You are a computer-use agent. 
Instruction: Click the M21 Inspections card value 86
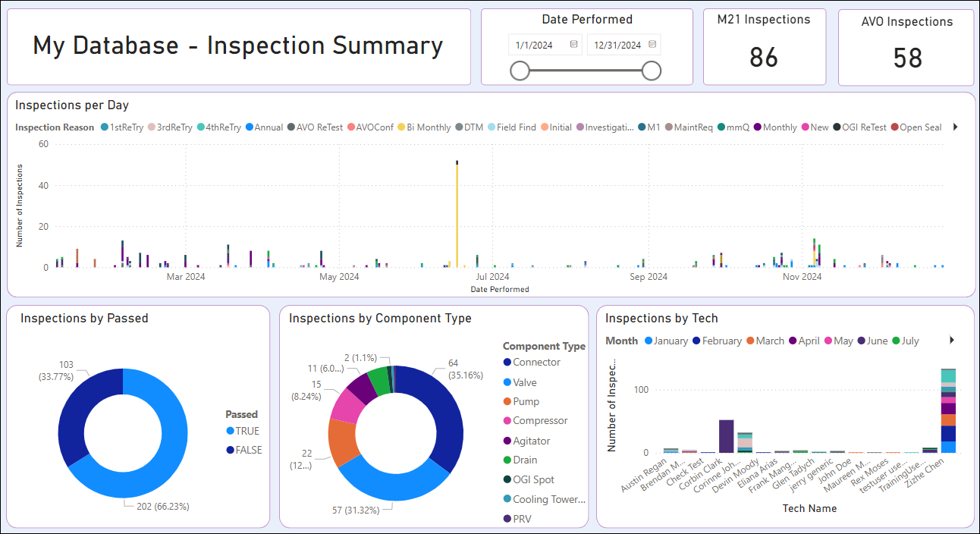click(x=764, y=58)
